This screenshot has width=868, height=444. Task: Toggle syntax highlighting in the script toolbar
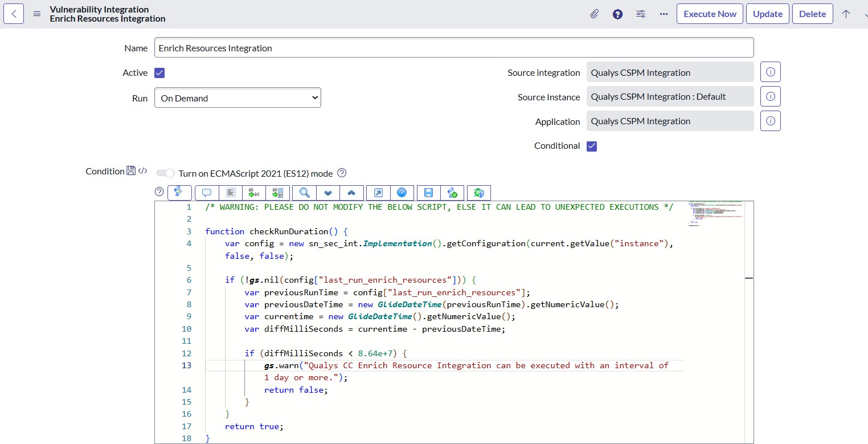pos(179,193)
